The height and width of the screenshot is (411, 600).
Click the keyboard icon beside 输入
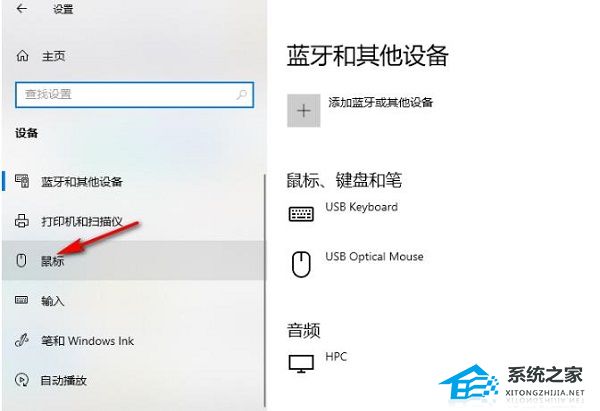click(21, 300)
